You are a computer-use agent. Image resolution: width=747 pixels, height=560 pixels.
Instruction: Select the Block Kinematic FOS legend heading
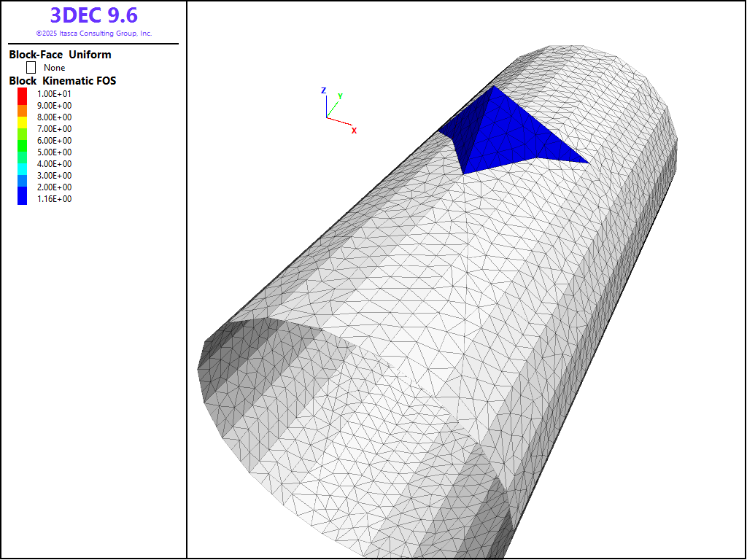[62, 81]
